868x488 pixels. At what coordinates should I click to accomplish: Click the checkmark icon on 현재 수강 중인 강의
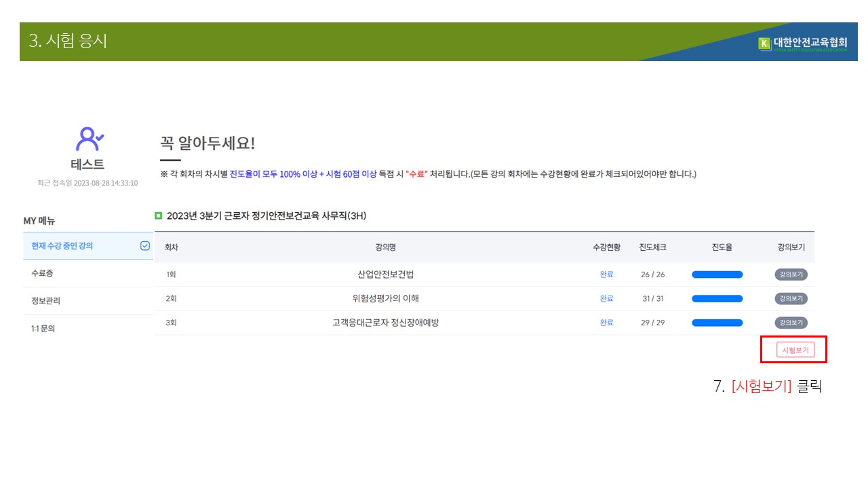pyautogui.click(x=144, y=246)
